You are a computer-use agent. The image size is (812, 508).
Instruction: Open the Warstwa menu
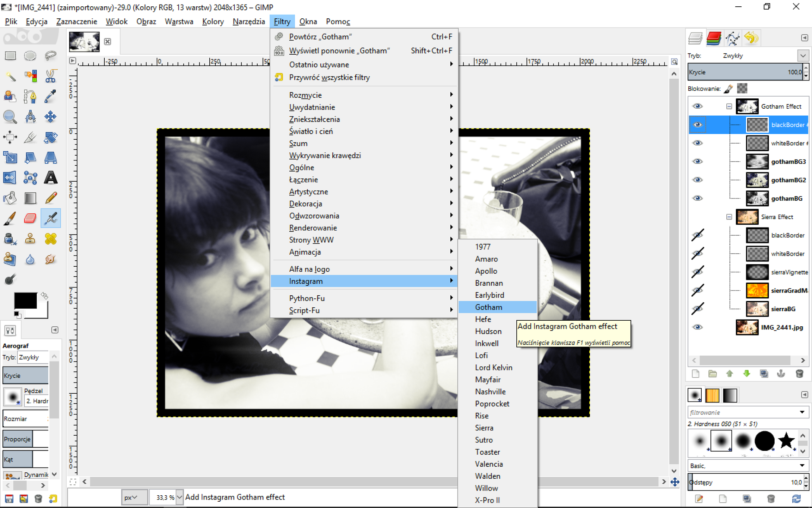[x=179, y=22]
